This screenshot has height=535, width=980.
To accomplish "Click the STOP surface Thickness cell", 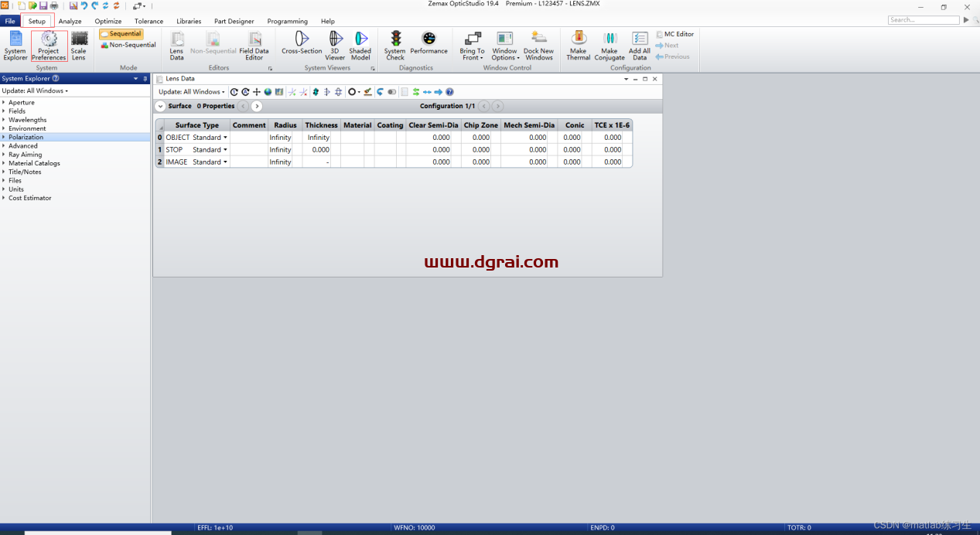I will click(320, 150).
